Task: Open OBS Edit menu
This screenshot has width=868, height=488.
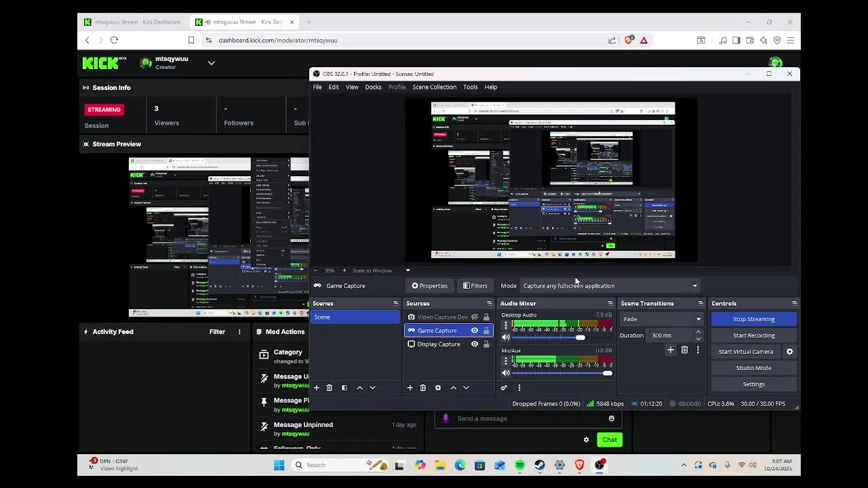Action: coord(334,87)
